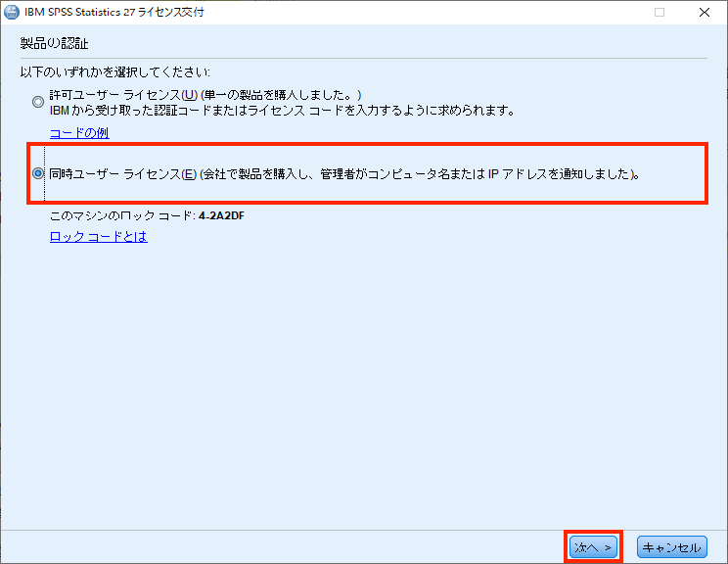The image size is (728, 564).
Task: Click the キャンセル button
Action: tap(672, 547)
